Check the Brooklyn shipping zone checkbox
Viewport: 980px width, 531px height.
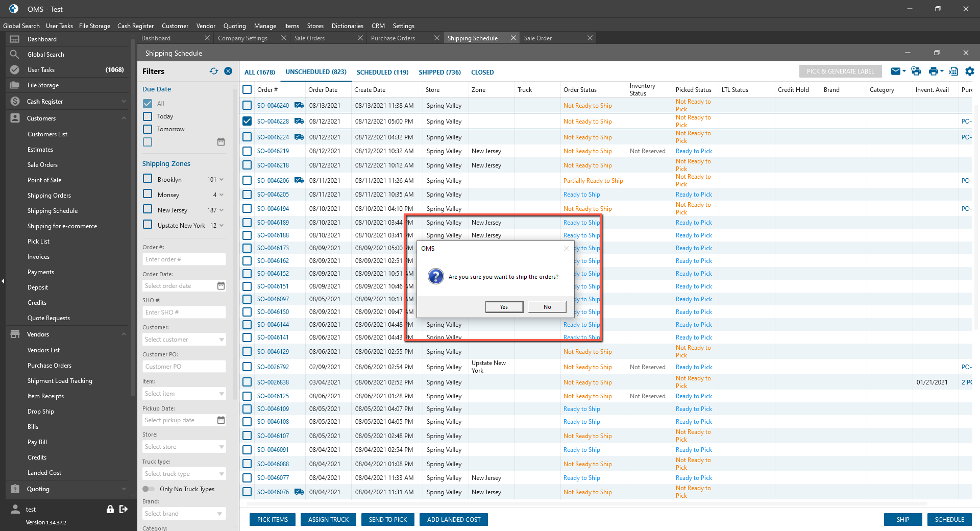click(148, 179)
